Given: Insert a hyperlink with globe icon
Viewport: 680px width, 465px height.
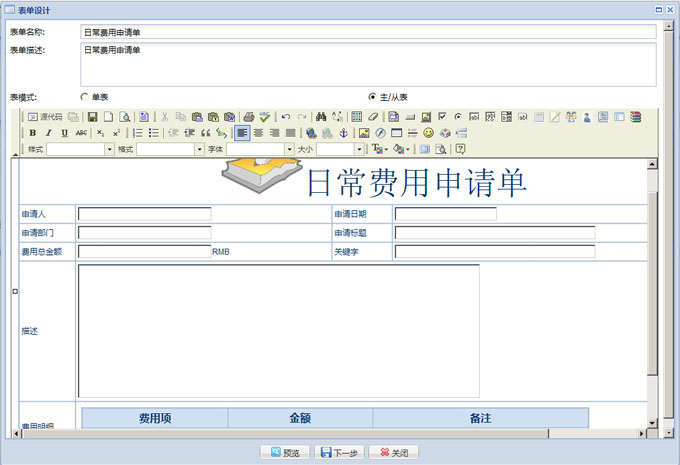Looking at the screenshot, I should pyautogui.click(x=311, y=133).
